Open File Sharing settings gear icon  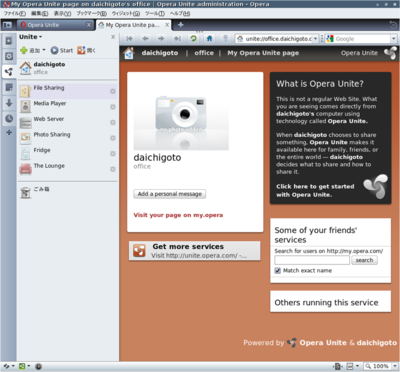113,91
